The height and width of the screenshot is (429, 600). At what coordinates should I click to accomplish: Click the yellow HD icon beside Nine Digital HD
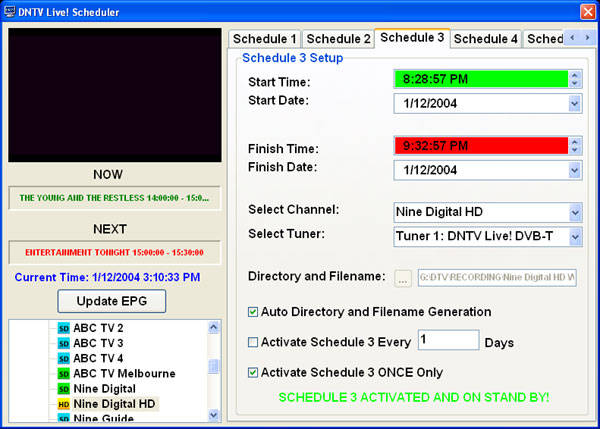coord(64,404)
